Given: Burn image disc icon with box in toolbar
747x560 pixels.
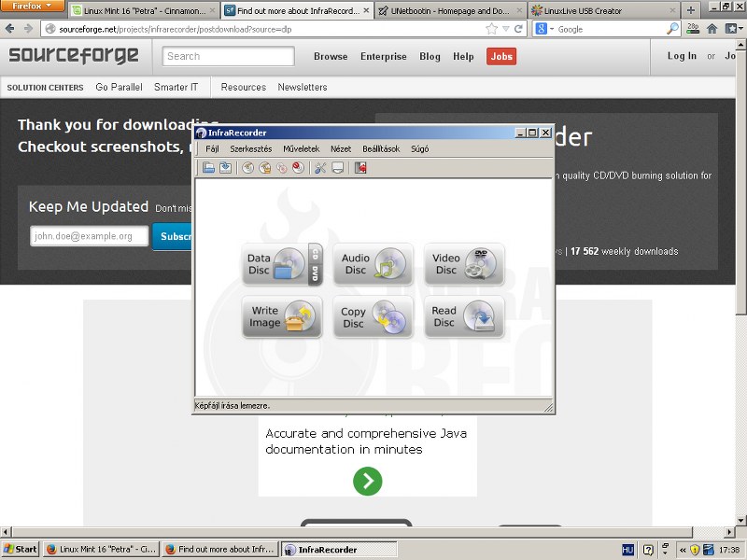Looking at the screenshot, I should pos(265,168).
